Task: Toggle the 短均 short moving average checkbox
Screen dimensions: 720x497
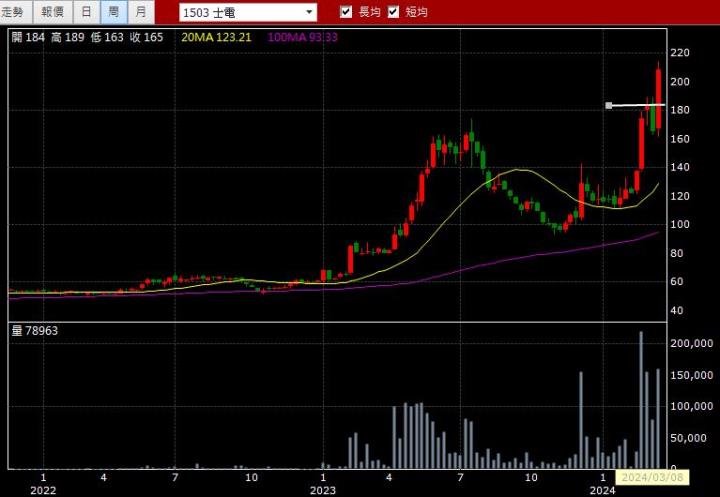Action: coord(394,12)
